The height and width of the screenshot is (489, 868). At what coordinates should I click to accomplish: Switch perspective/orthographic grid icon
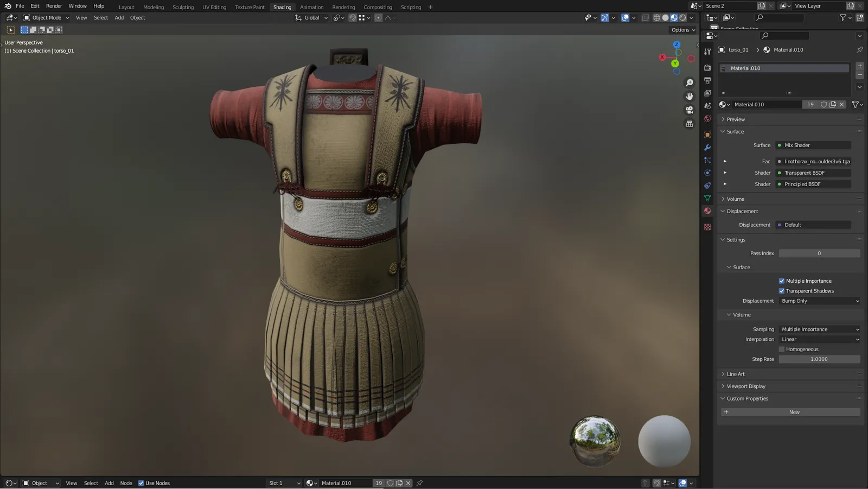tap(690, 124)
